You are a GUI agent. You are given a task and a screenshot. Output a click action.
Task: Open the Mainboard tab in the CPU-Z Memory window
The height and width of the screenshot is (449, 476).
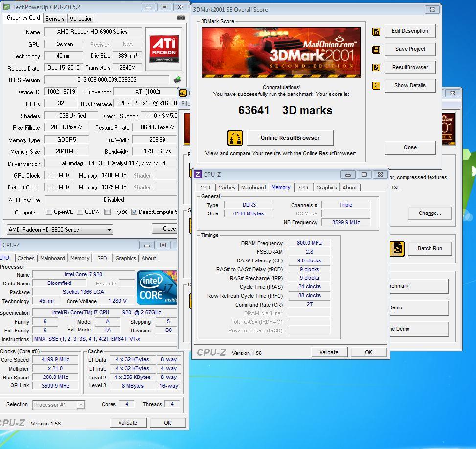coord(253,188)
